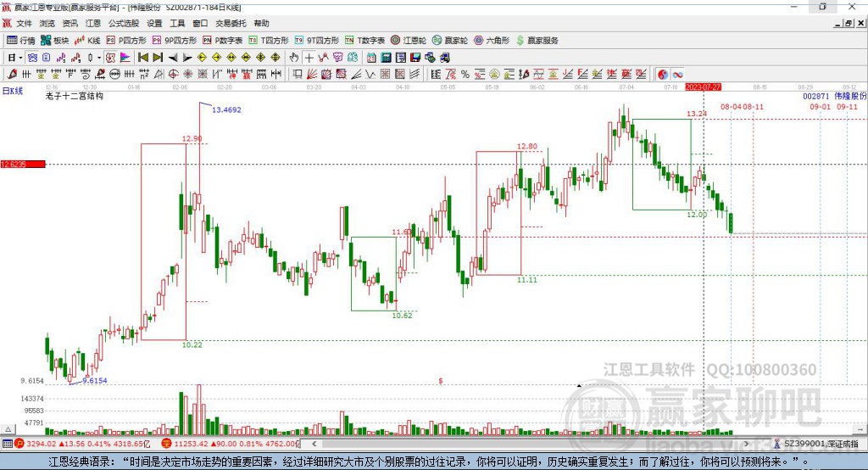Image resolution: width=868 pixels, height=470 pixels.
Task: Select the spiral drawing tool icon
Action: [x=86, y=75]
